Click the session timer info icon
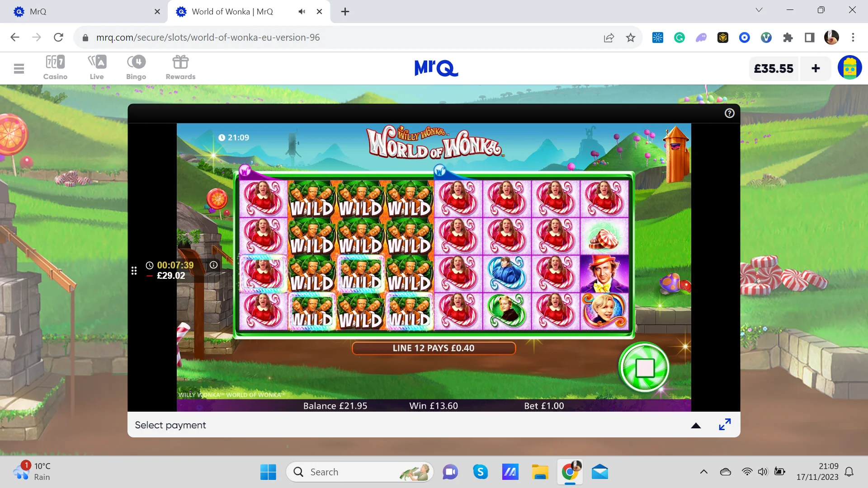This screenshot has height=488, width=868. coord(214,265)
